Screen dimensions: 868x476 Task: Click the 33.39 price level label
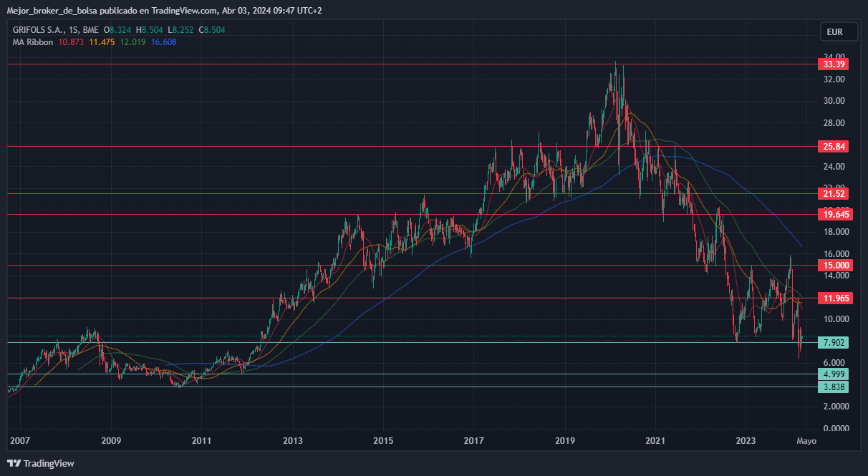pyautogui.click(x=835, y=64)
